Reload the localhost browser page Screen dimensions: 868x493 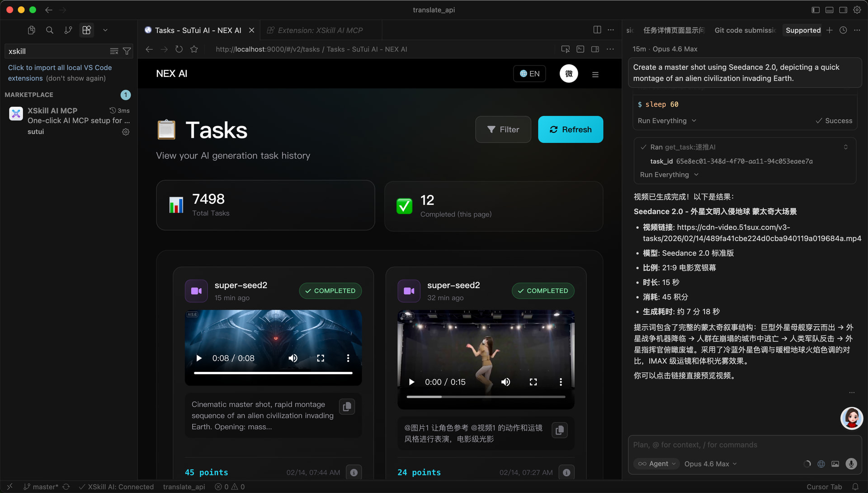coord(179,49)
